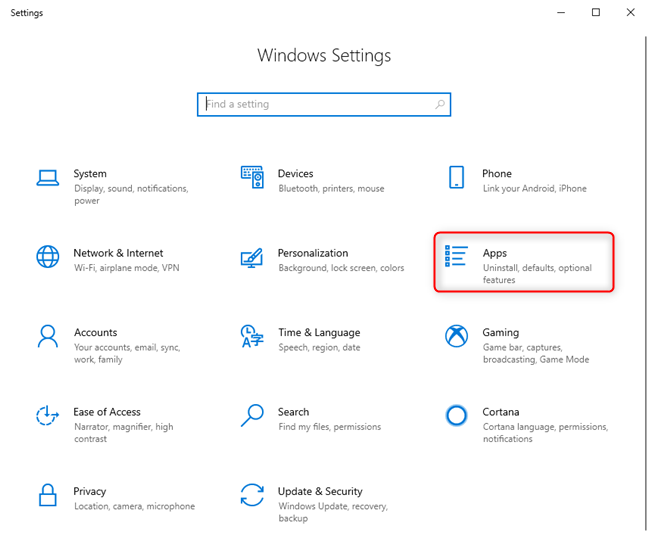648x547 pixels.
Task: Click the Ease of Access title
Action: 107,412
